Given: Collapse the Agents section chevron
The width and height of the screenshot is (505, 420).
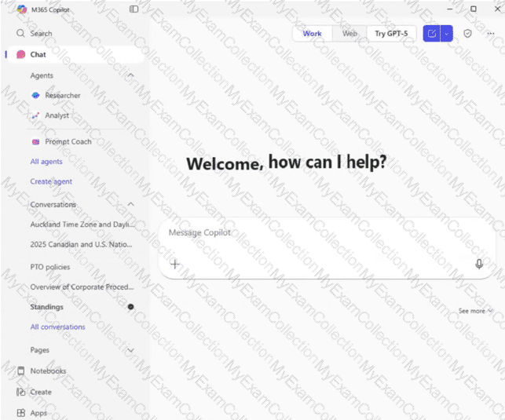Looking at the screenshot, I should pos(130,75).
